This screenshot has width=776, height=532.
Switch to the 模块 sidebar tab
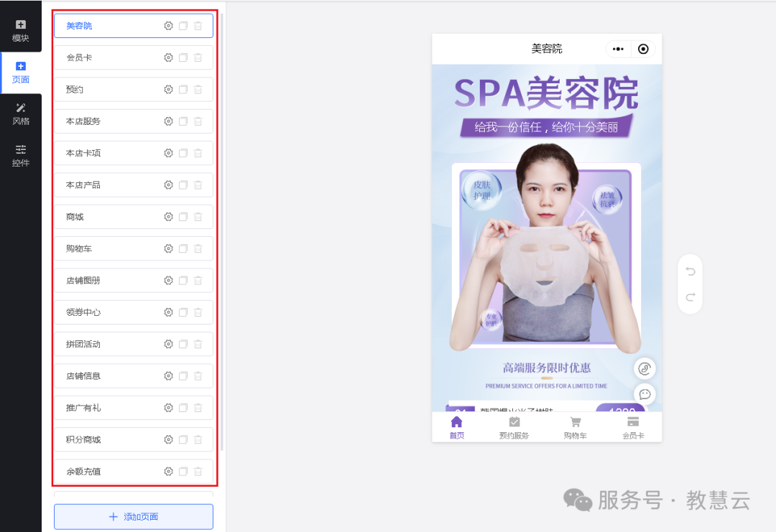pos(21,31)
